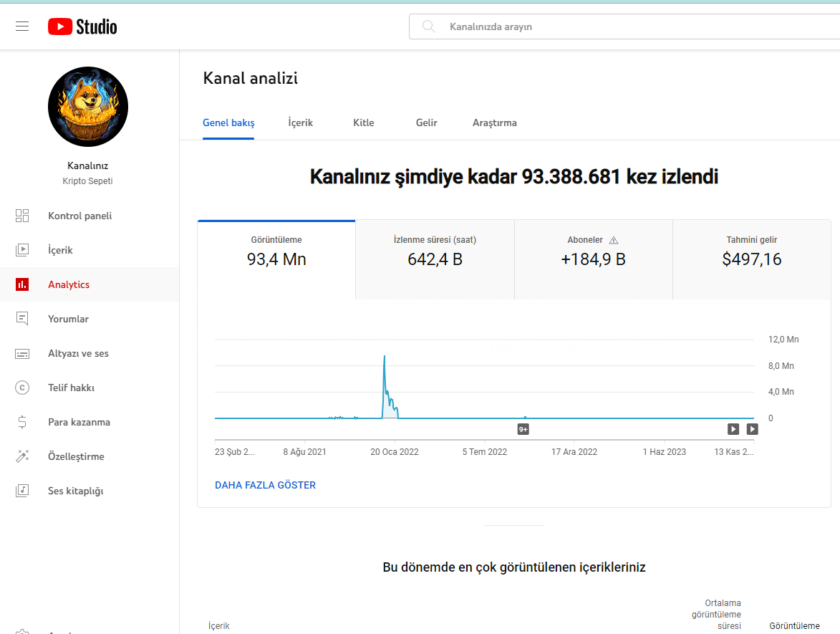
Task: Click the Aboneler warning triangle icon
Action: coord(614,241)
